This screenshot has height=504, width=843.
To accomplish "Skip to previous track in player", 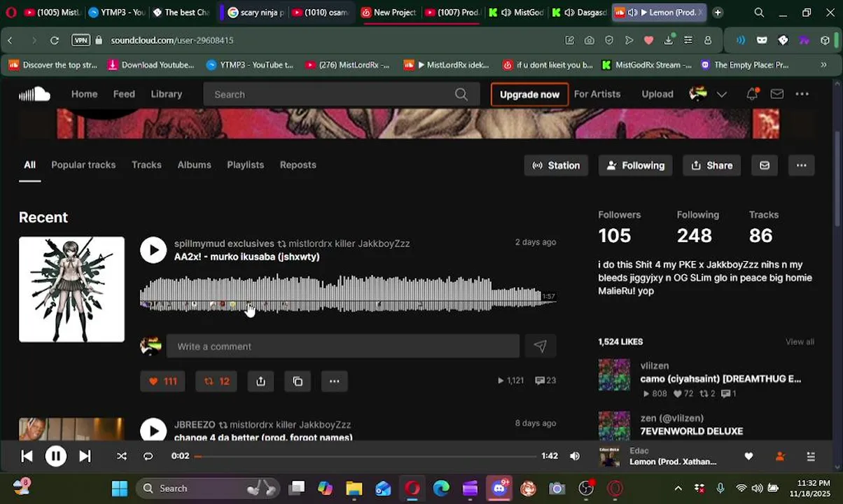I will click(x=27, y=456).
